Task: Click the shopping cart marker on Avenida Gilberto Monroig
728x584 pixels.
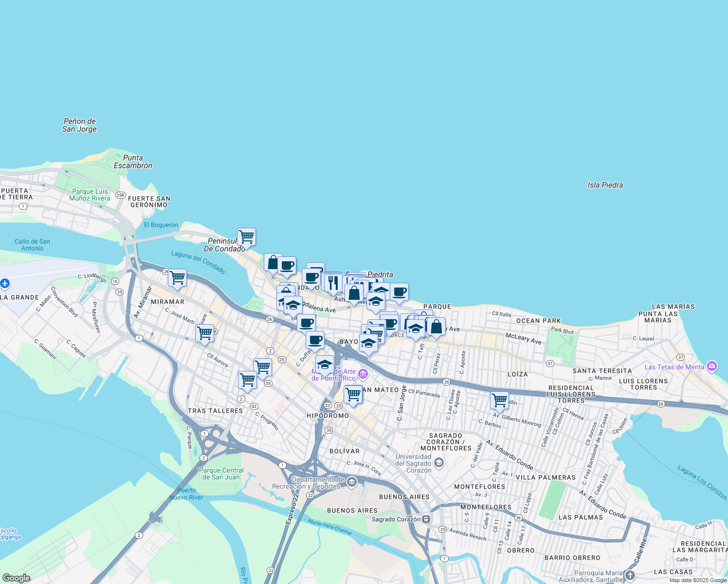Action: (499, 400)
